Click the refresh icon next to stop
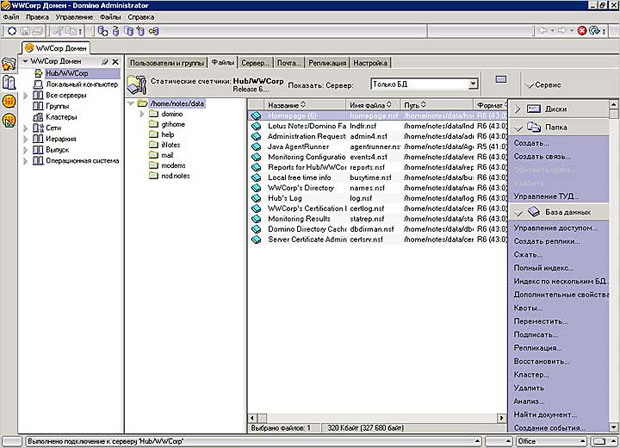Screen dimensions: 620x448 click(594, 30)
